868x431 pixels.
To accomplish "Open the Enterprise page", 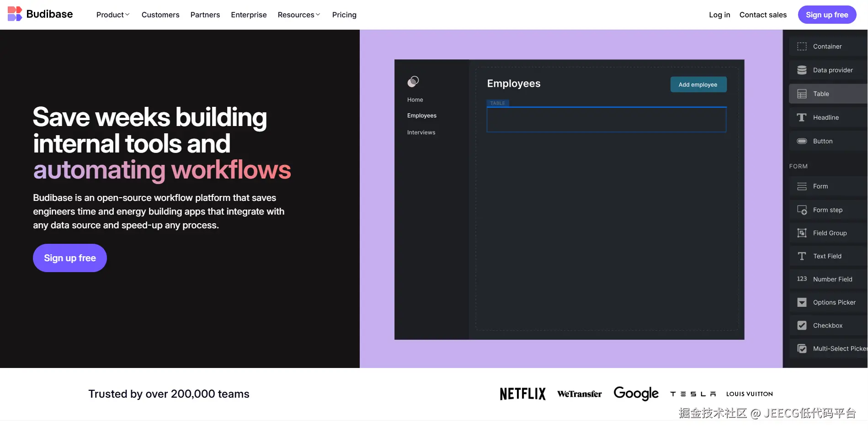I will click(249, 15).
